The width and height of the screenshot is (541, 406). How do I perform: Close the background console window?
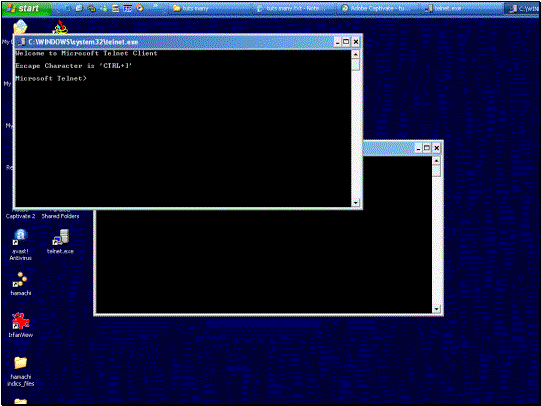click(x=436, y=148)
